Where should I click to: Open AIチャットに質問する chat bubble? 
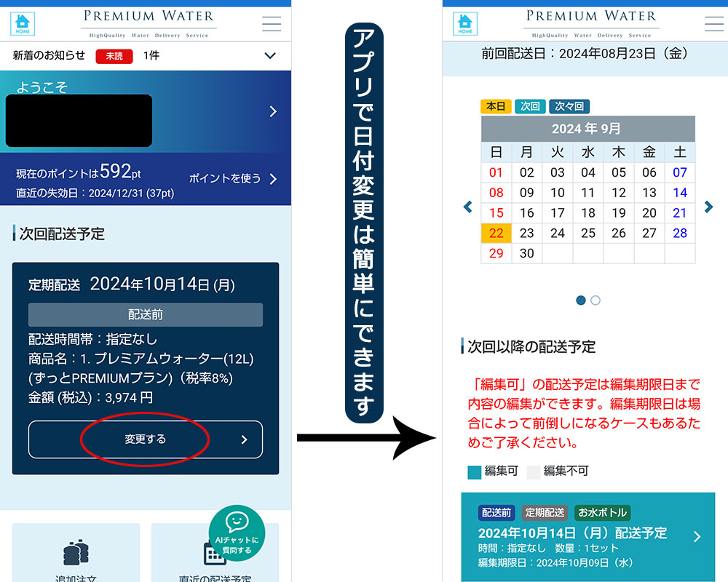[x=237, y=533]
